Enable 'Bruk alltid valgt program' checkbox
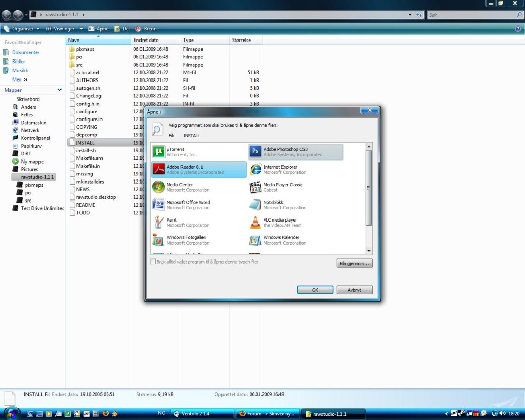525x420 pixels. coord(153,262)
